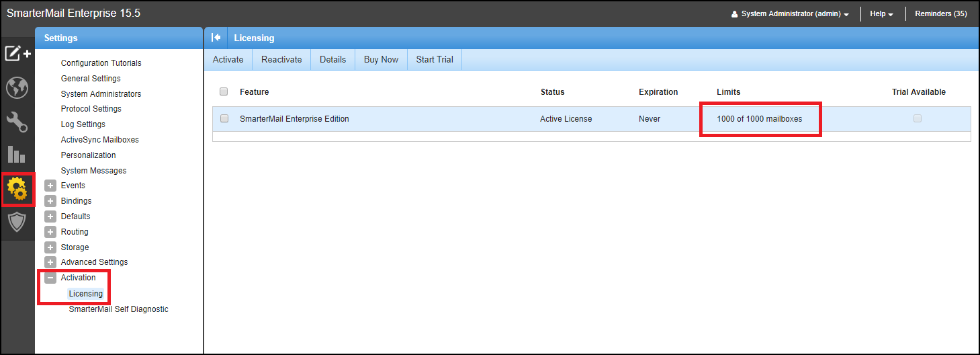Click the Storage label in settings tree

[x=75, y=247]
